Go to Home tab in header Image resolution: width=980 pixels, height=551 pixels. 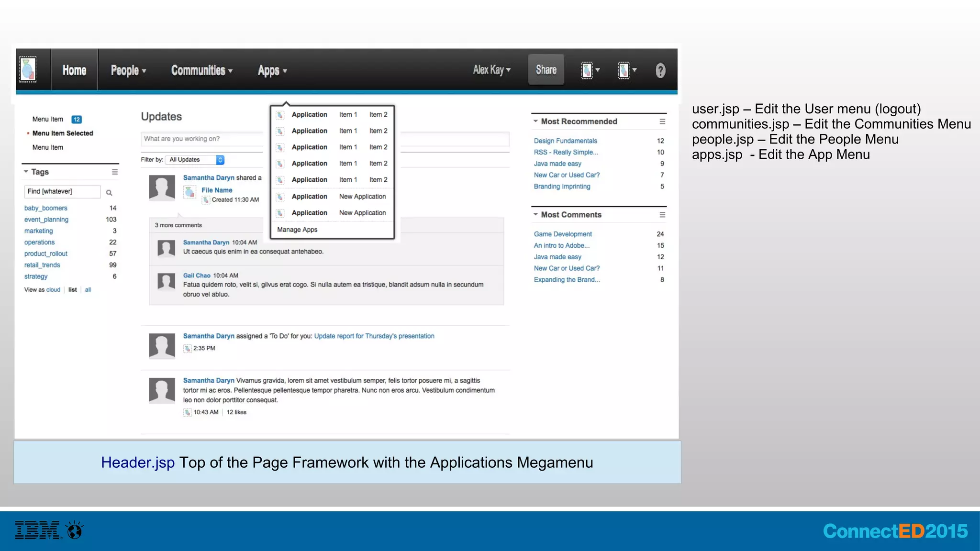click(x=74, y=70)
